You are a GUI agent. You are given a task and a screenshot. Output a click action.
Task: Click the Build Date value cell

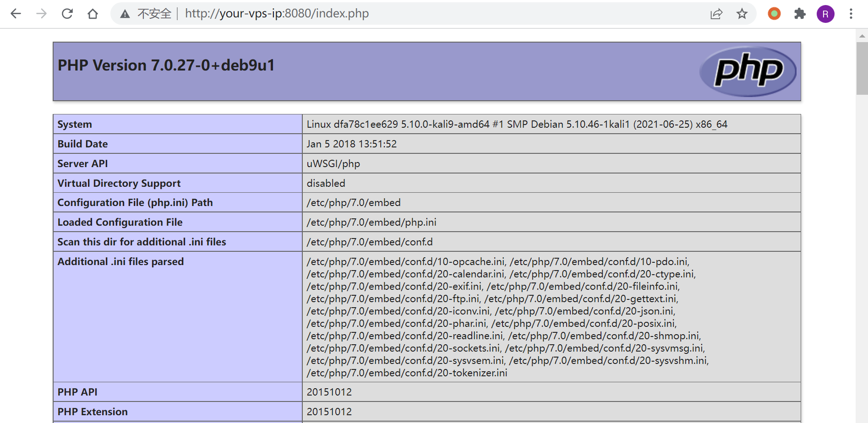[351, 144]
